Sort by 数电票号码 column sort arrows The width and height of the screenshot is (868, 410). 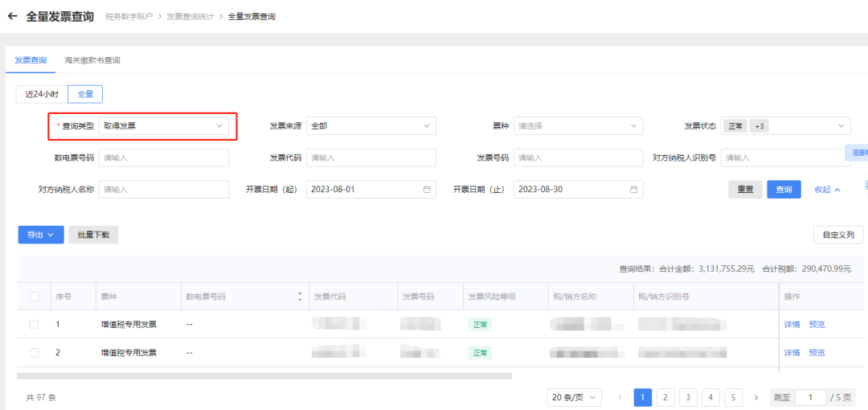point(300,297)
